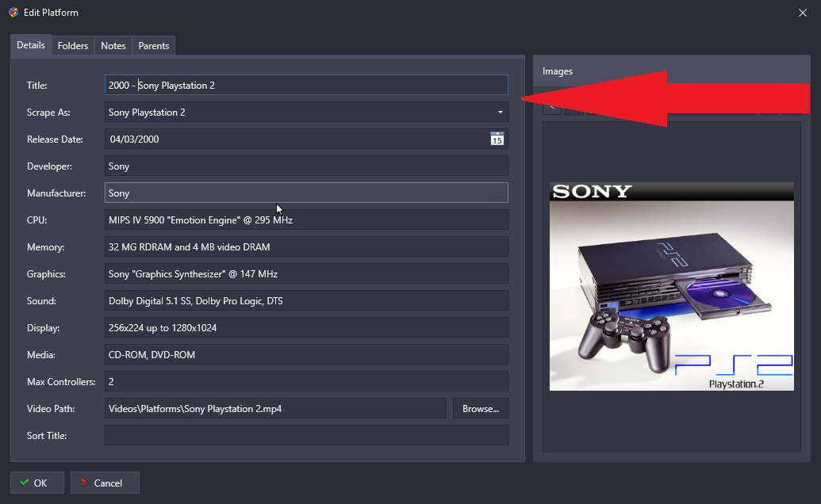Screen dimensions: 821x504
Task: Click the Media input field
Action: (306, 354)
